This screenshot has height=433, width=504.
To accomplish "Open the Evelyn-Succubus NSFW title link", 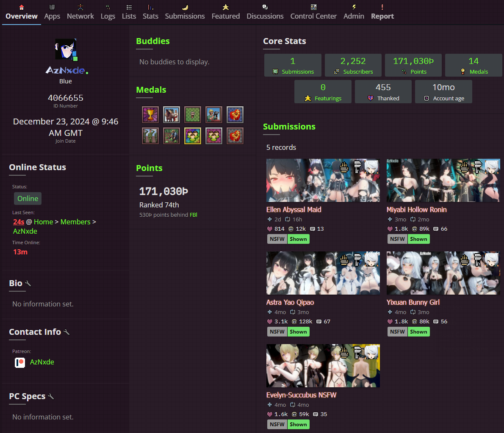I will pos(301,395).
